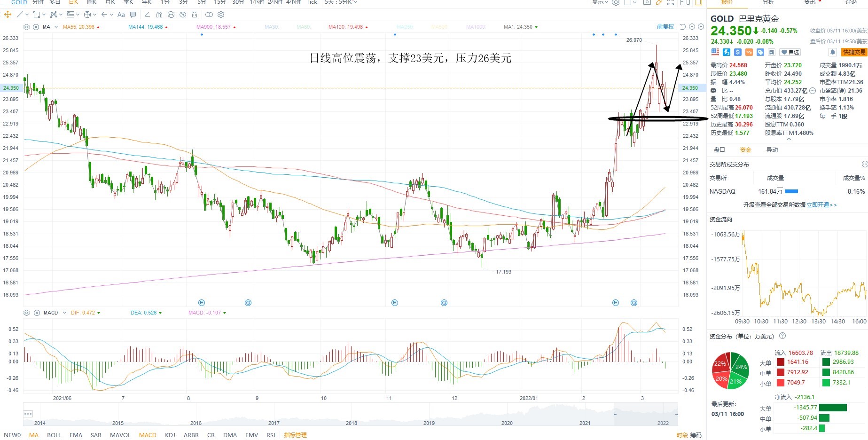The height and width of the screenshot is (440, 868).
Task: Select the Aa text annotation tool
Action: (121, 15)
